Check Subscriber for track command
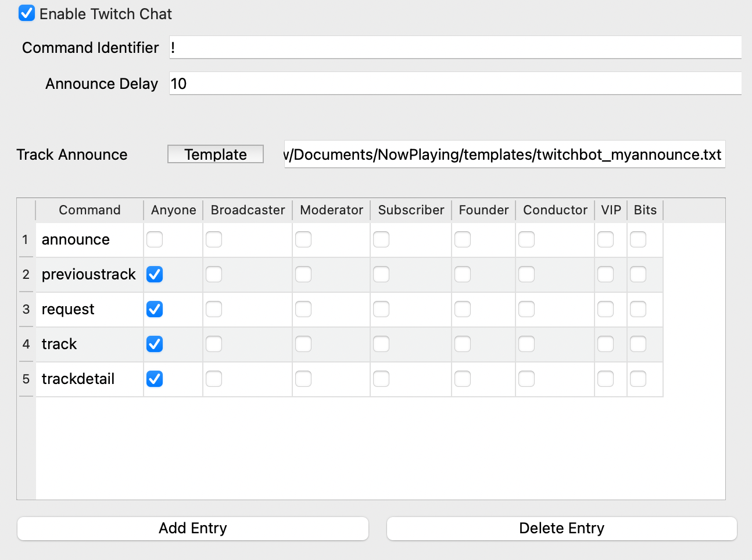752x560 pixels. click(x=381, y=344)
